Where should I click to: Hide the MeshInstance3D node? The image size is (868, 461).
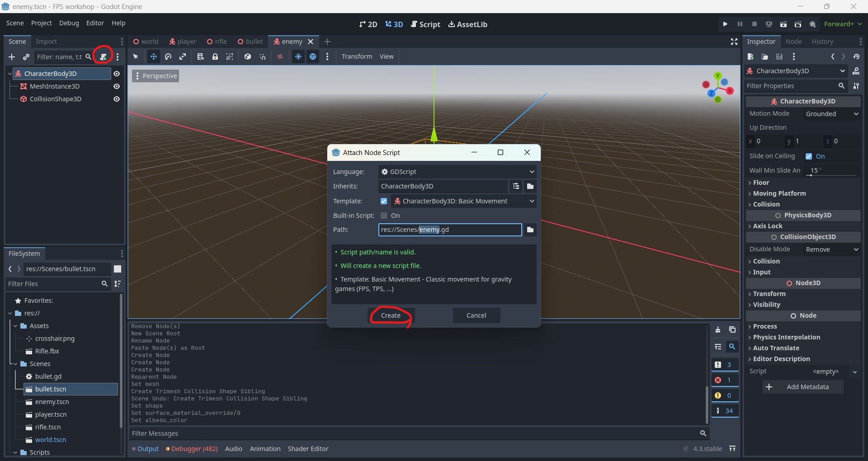pyautogui.click(x=117, y=86)
